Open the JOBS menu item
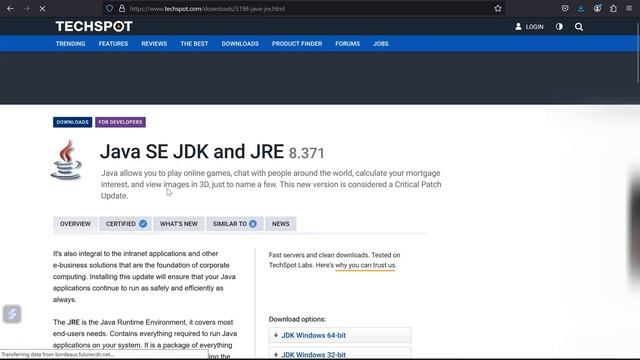The image size is (640, 360). coord(381,44)
